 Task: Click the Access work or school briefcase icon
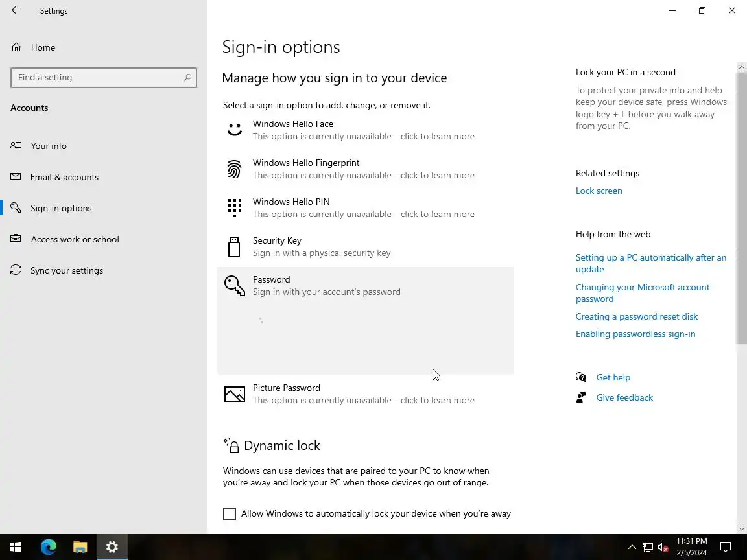pyautogui.click(x=16, y=239)
